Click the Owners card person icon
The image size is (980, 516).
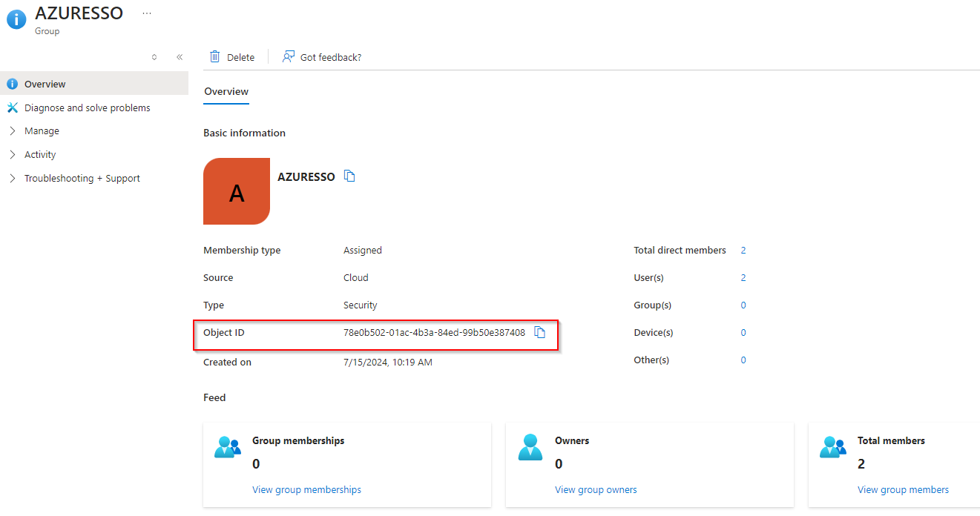coord(530,447)
